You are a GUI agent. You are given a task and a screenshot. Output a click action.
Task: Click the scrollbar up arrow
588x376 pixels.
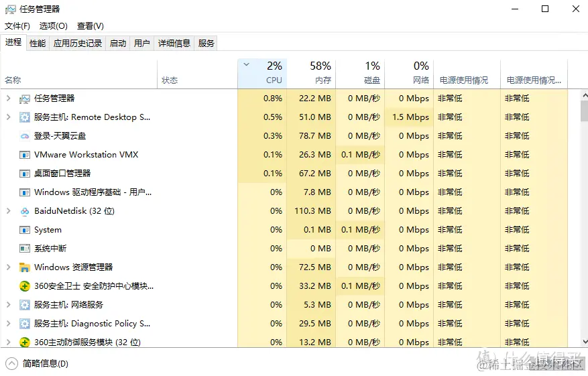[x=585, y=96]
